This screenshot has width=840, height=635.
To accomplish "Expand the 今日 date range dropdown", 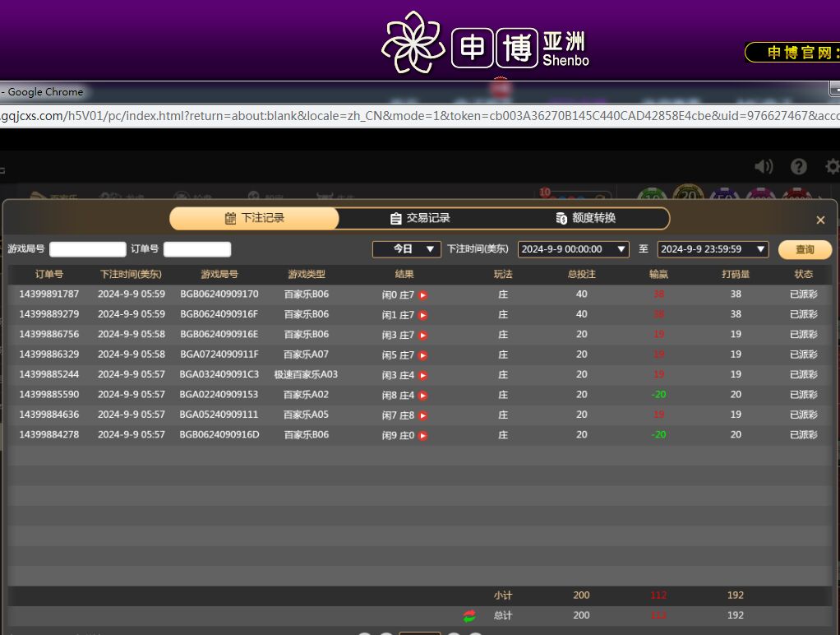I will 407,249.
